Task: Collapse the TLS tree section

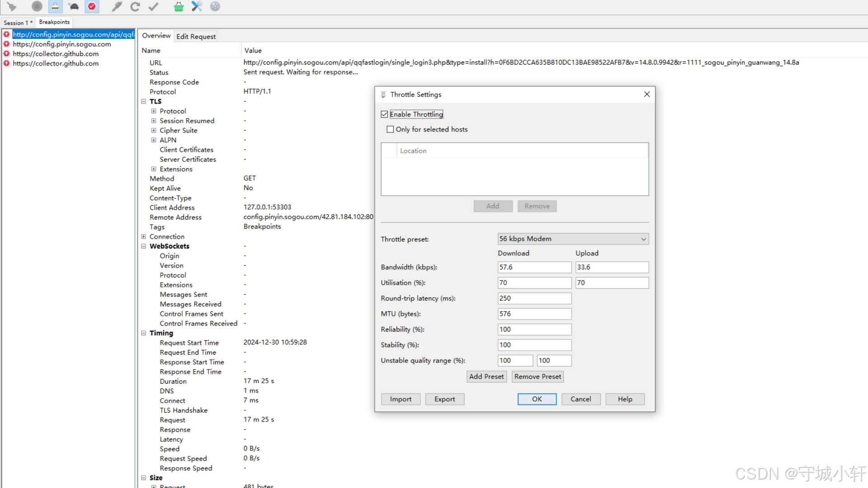Action: pos(143,101)
